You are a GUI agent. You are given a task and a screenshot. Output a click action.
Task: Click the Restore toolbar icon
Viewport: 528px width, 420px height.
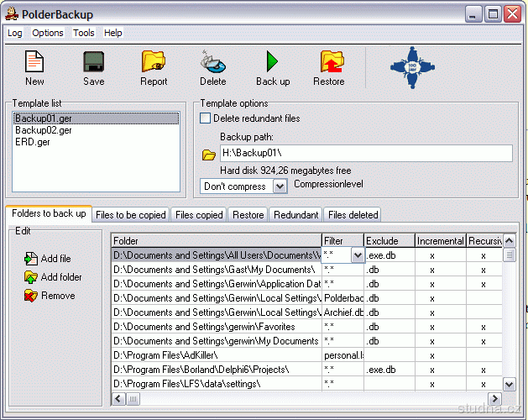coord(329,62)
